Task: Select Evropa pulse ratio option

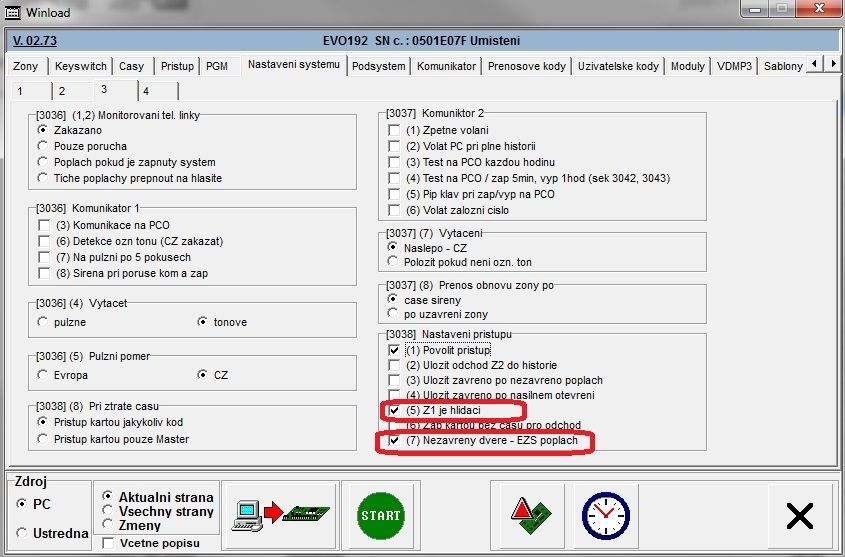Action: coord(43,374)
